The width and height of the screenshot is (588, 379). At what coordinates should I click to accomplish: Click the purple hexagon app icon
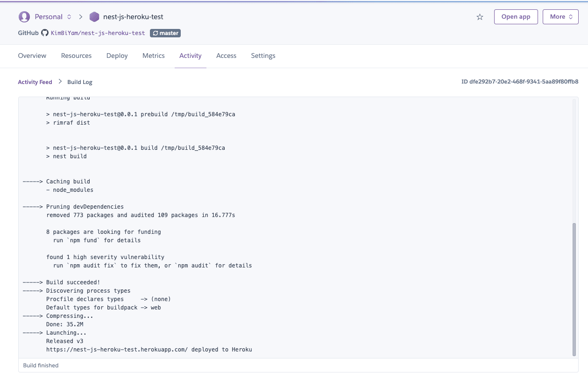[94, 17]
